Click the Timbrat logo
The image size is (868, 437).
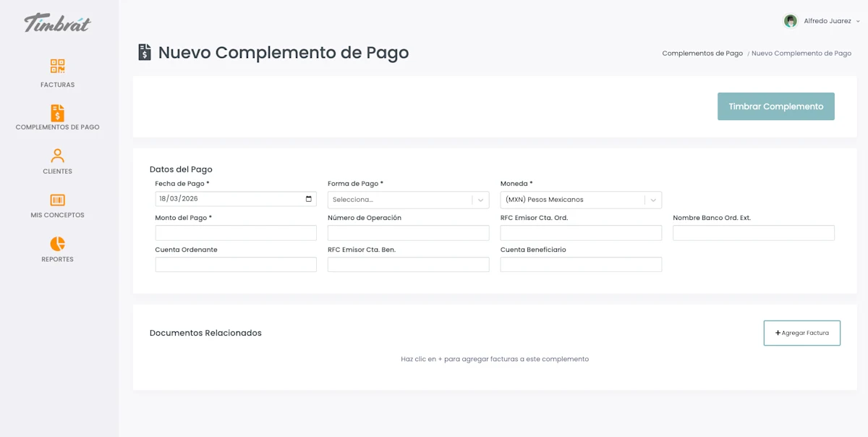pos(56,23)
